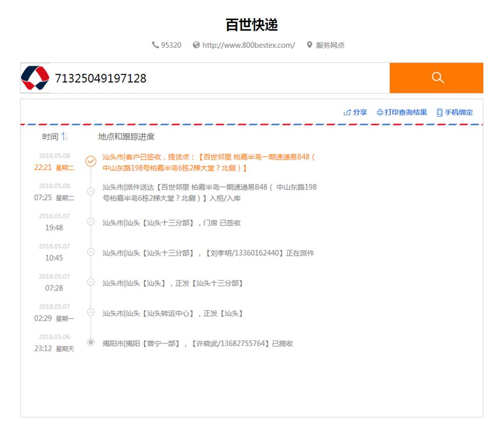This screenshot has width=504, height=427.
Task: Click the 23:12 星期天 timestamp
Action: click(x=54, y=348)
